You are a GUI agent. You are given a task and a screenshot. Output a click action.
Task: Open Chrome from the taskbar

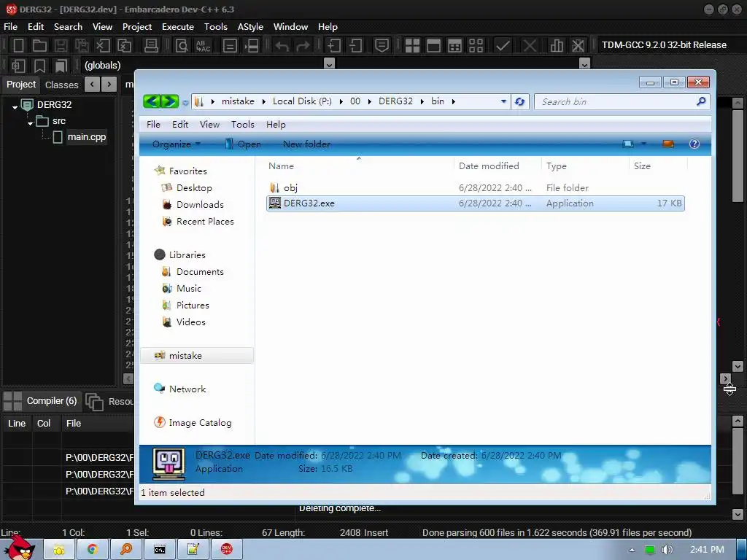tap(93, 550)
